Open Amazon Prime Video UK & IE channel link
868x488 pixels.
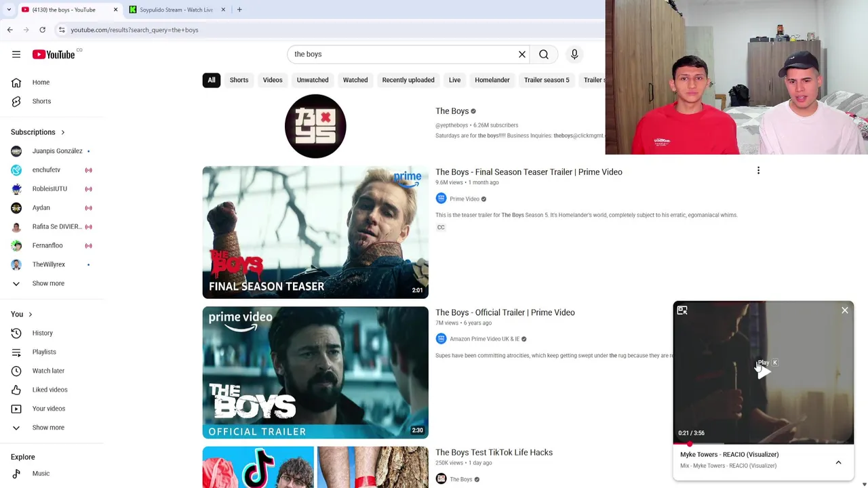(484, 339)
